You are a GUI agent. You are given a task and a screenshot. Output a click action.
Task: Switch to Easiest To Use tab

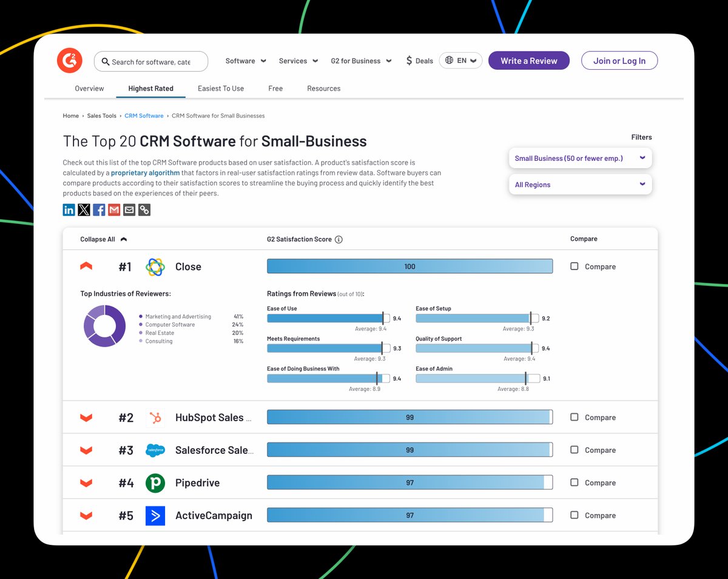[x=221, y=89]
